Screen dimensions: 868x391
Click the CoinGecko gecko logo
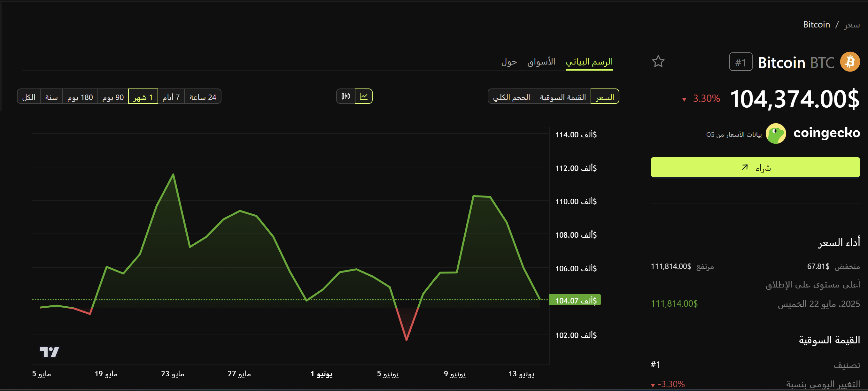(x=775, y=134)
